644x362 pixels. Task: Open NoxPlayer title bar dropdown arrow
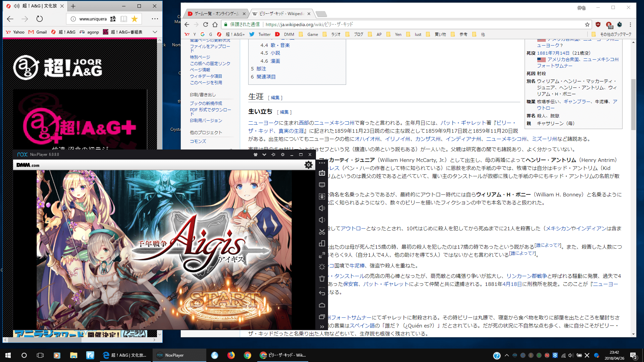(x=264, y=155)
